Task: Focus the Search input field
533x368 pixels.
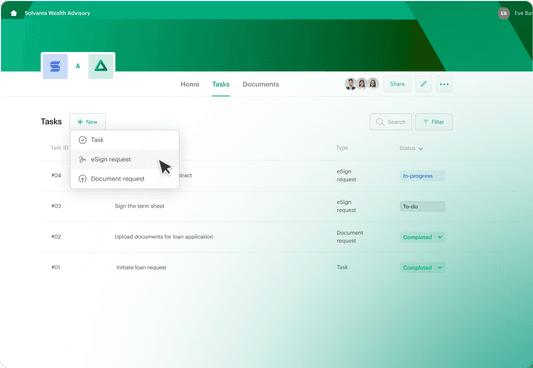Action: pyautogui.click(x=391, y=122)
